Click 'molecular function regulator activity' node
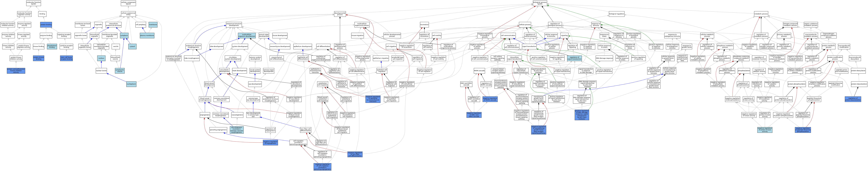 [x=24, y=14]
